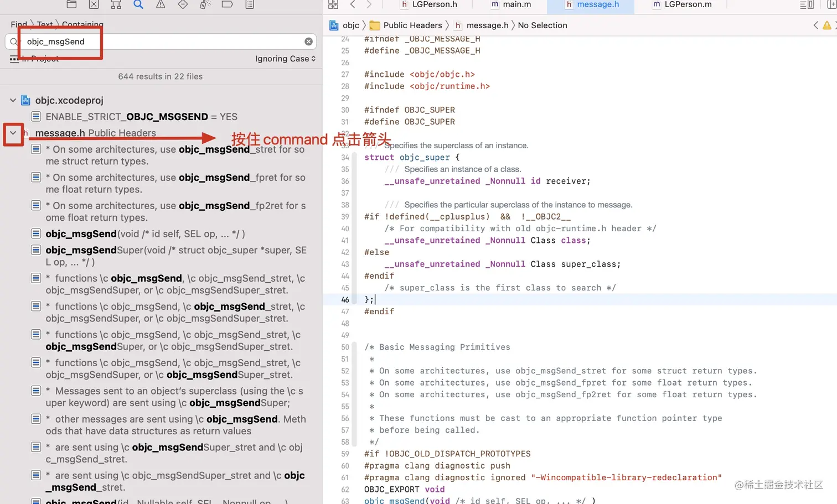Screen dimensions: 837x504
Task: Open the Breakpoint navigator
Action: point(227,4)
